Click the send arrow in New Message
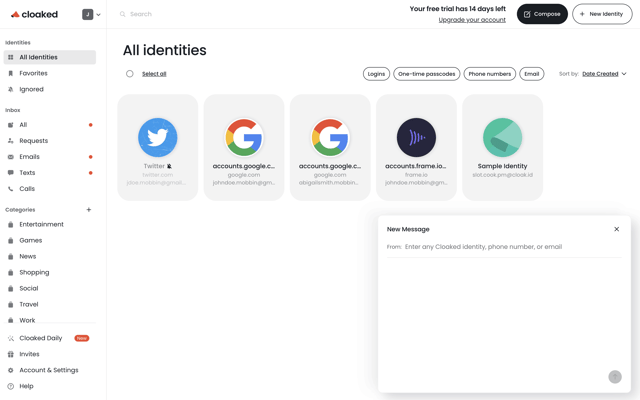The image size is (640, 400). (615, 377)
